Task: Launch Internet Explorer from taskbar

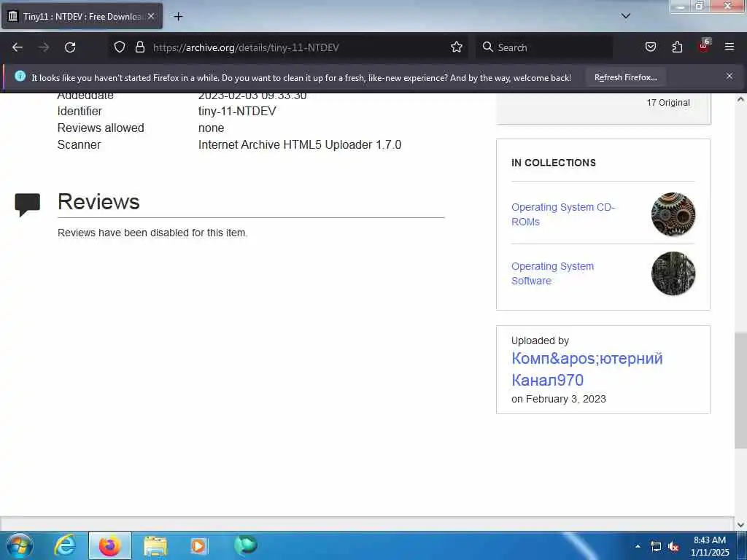Action: (x=65, y=545)
